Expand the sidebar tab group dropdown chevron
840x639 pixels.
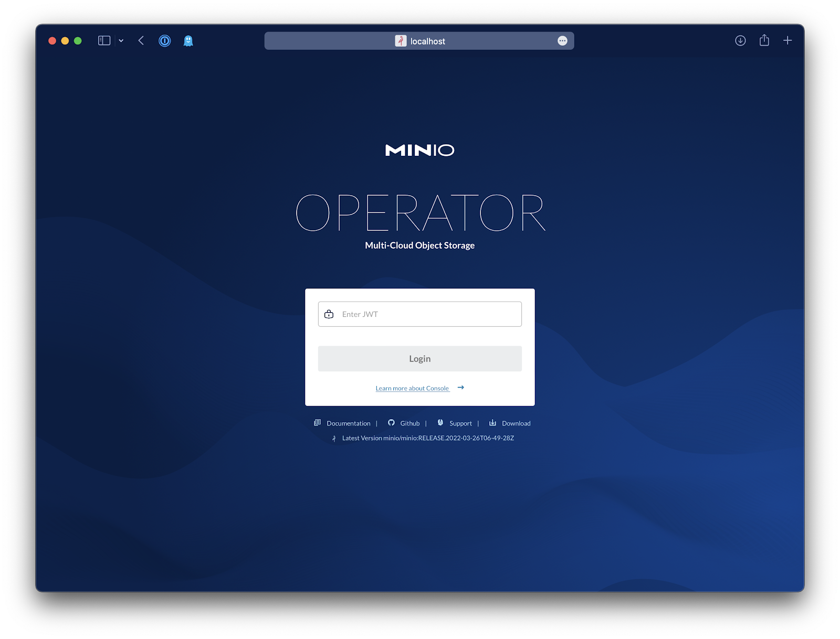point(121,41)
